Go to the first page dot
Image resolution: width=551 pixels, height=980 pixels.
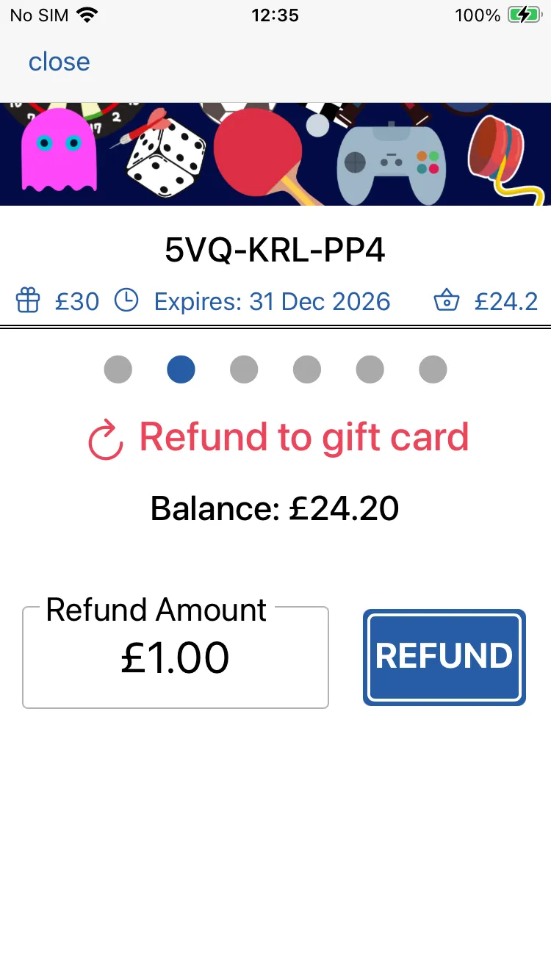[x=118, y=369]
